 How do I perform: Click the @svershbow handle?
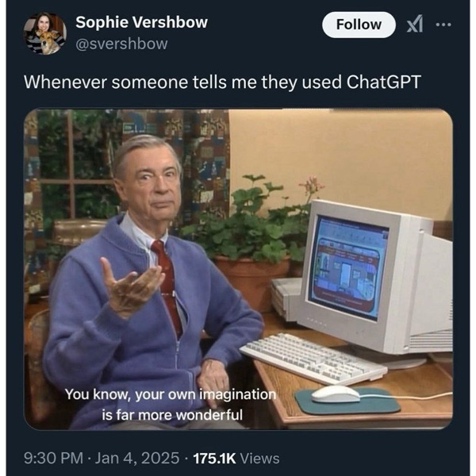[x=121, y=44]
